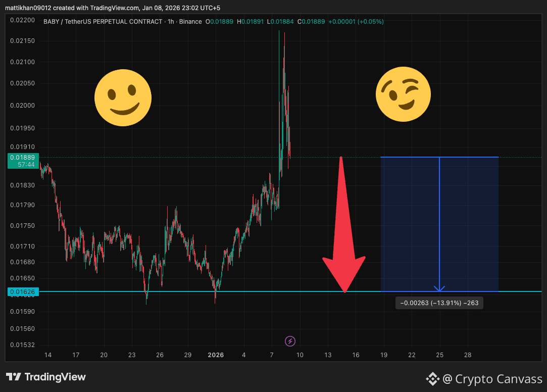Select the smiling face emoji drawing
547x392 pixels.
(x=123, y=97)
